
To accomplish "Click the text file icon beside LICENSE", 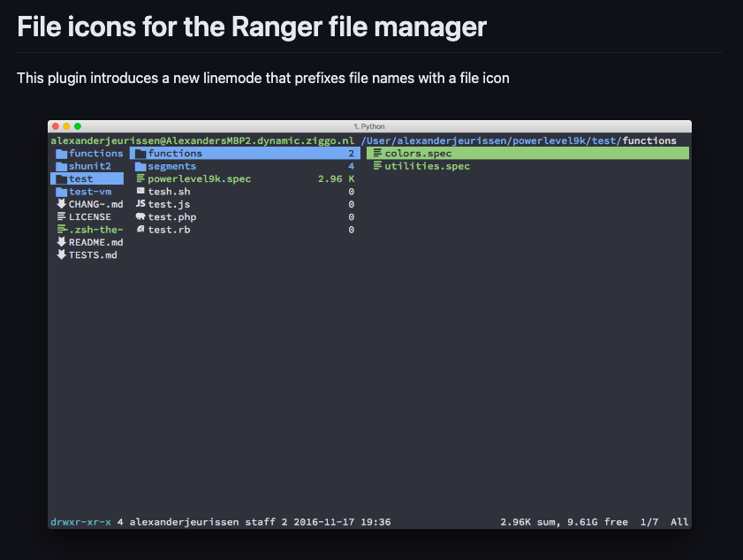I will [61, 216].
